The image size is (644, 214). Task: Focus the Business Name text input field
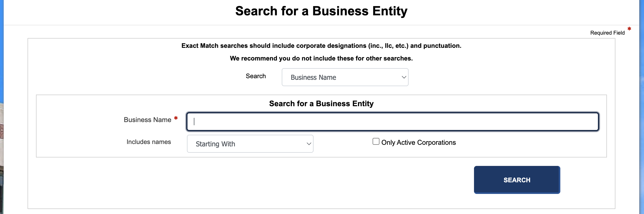[392, 122]
